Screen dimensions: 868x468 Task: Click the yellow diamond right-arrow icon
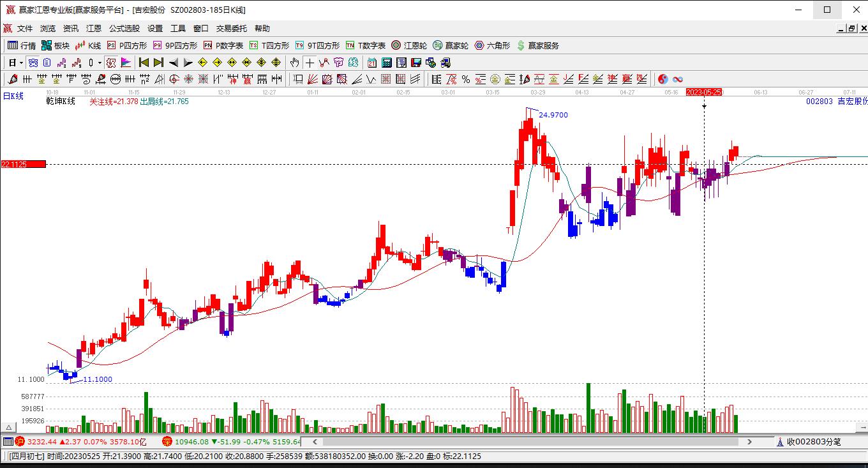[x=217, y=63]
